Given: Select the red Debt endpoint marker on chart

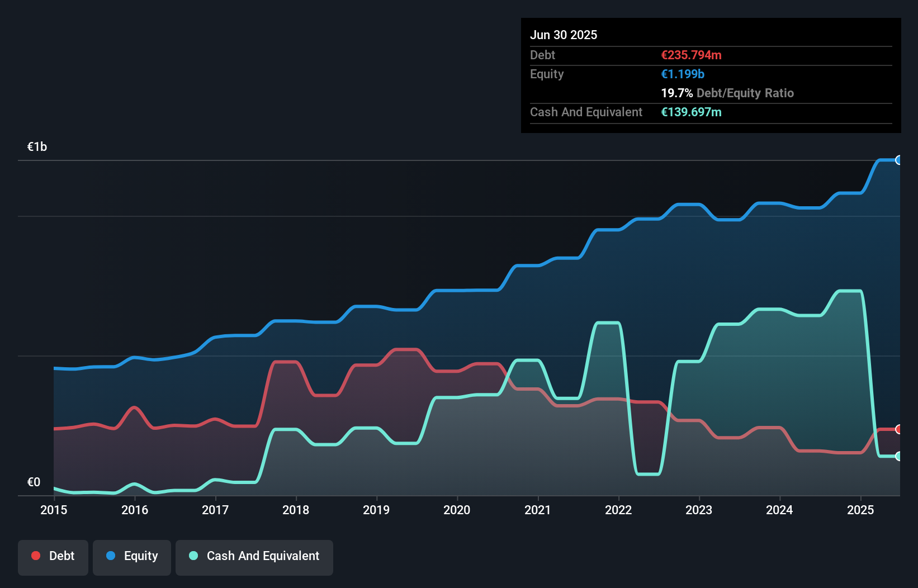Looking at the screenshot, I should [x=899, y=428].
